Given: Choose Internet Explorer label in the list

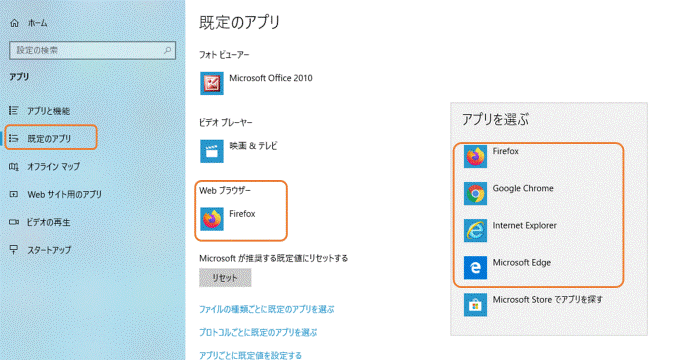Looking at the screenshot, I should point(525,226).
